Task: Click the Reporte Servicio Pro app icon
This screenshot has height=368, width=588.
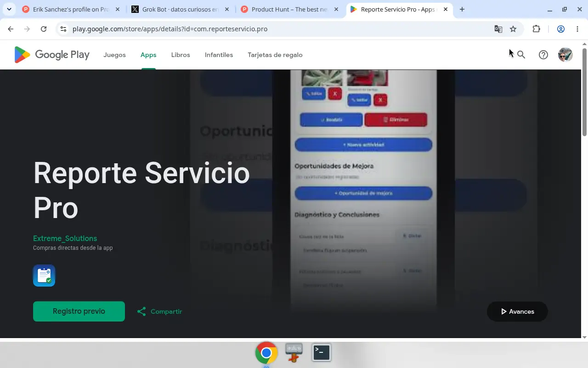Action: coord(44,276)
